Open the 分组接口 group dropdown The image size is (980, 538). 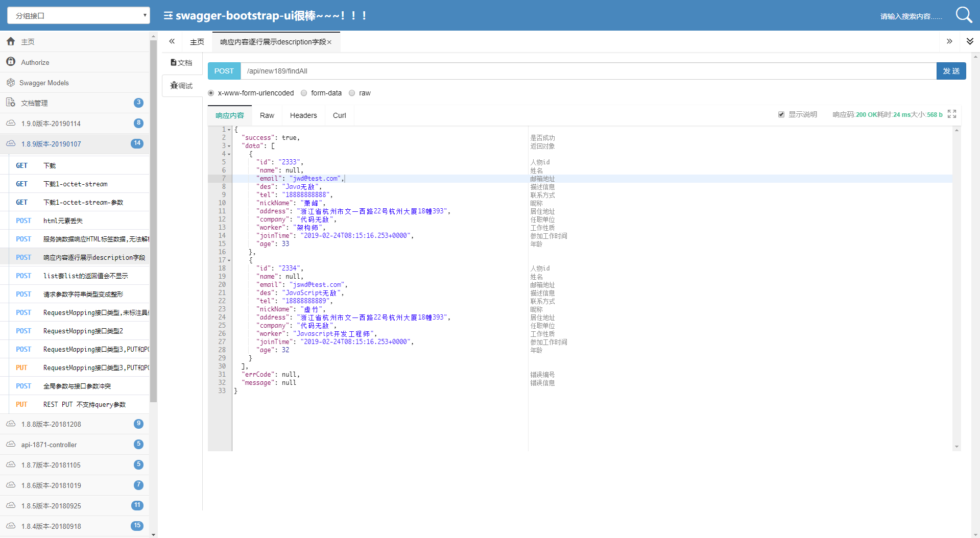pyautogui.click(x=78, y=15)
